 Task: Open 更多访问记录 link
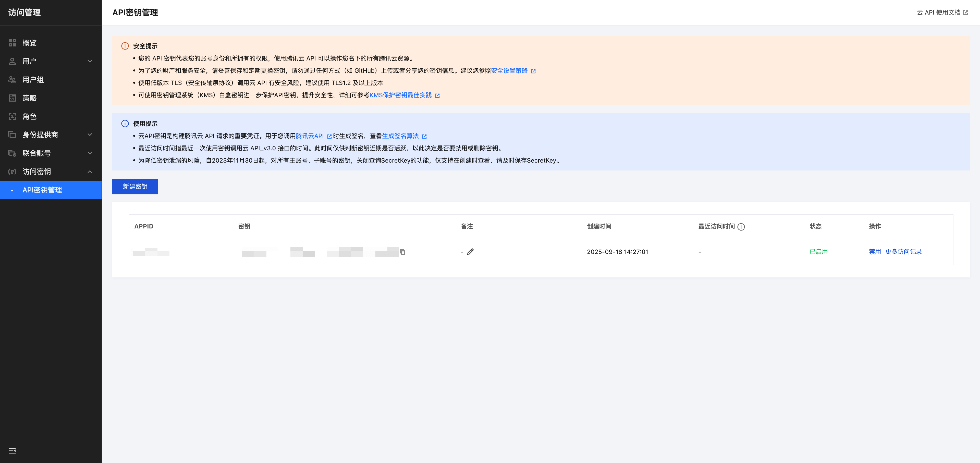(x=903, y=251)
